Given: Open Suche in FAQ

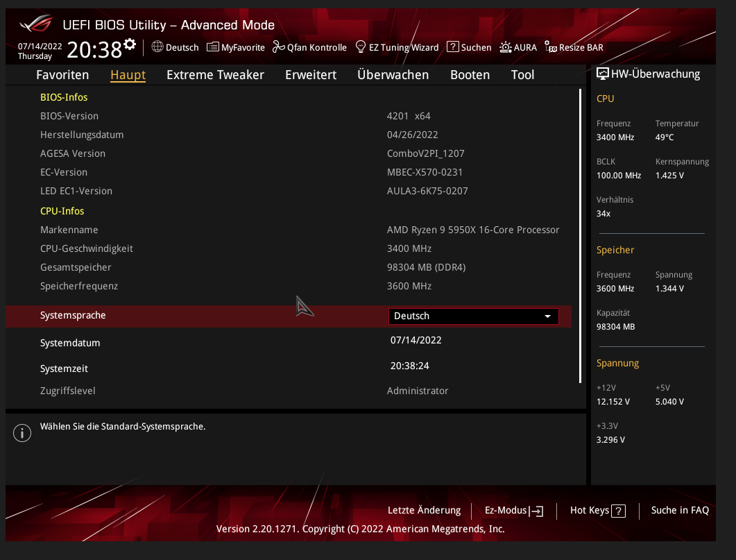Looking at the screenshot, I should pyautogui.click(x=680, y=510).
